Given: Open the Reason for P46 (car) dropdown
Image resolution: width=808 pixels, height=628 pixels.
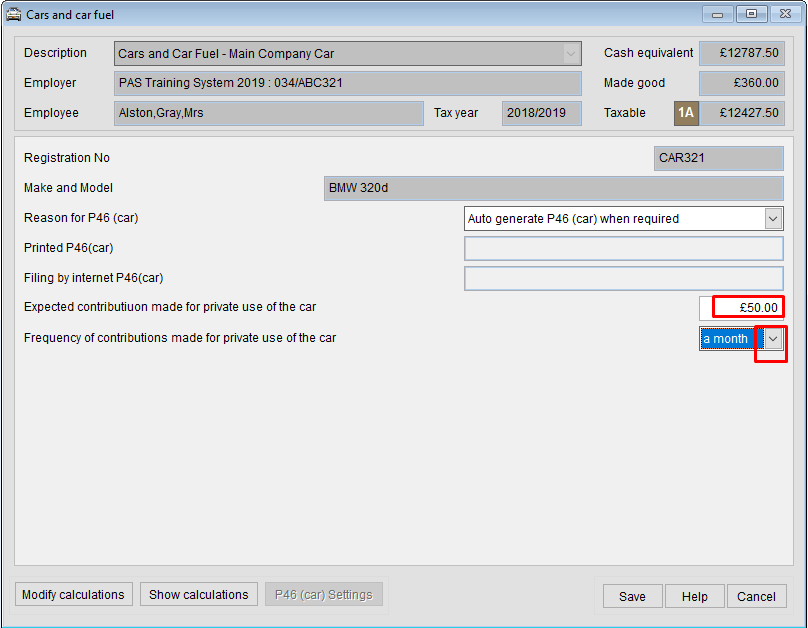Looking at the screenshot, I should (772, 218).
